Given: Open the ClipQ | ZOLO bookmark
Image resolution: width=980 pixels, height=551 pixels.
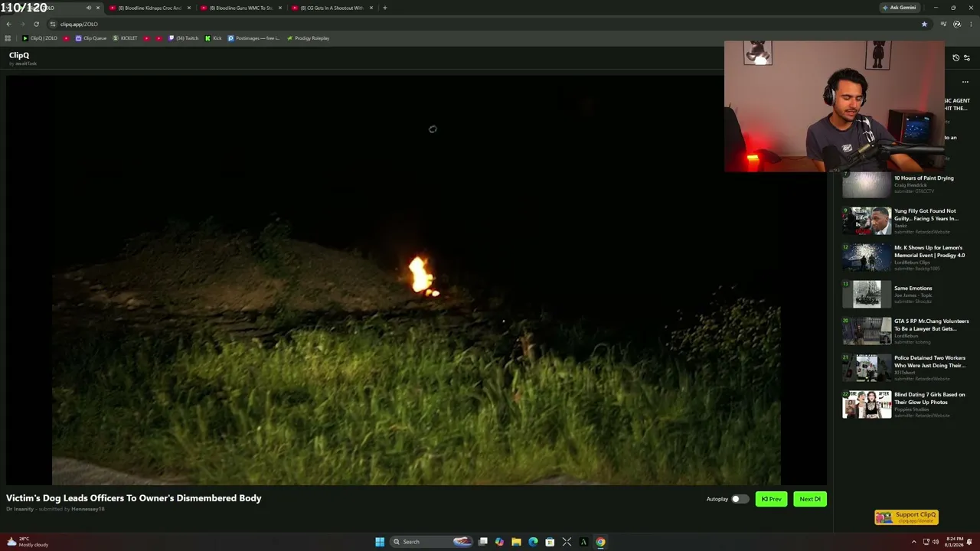Looking at the screenshot, I should coord(40,38).
